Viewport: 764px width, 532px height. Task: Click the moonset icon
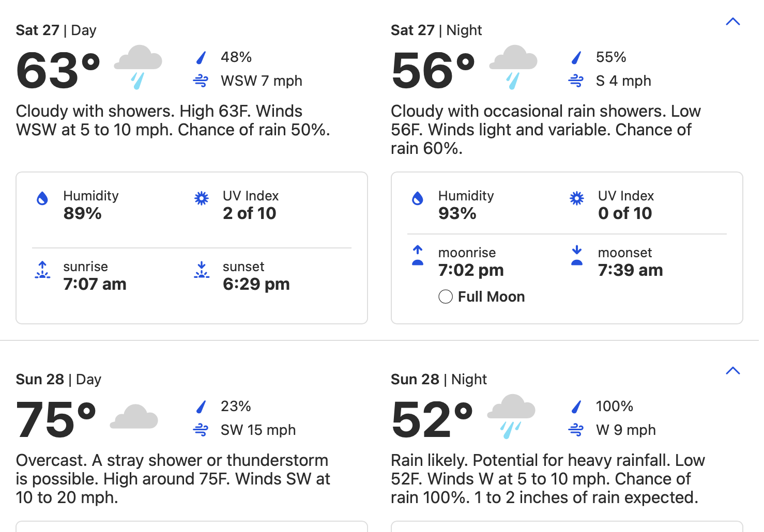pyautogui.click(x=577, y=255)
